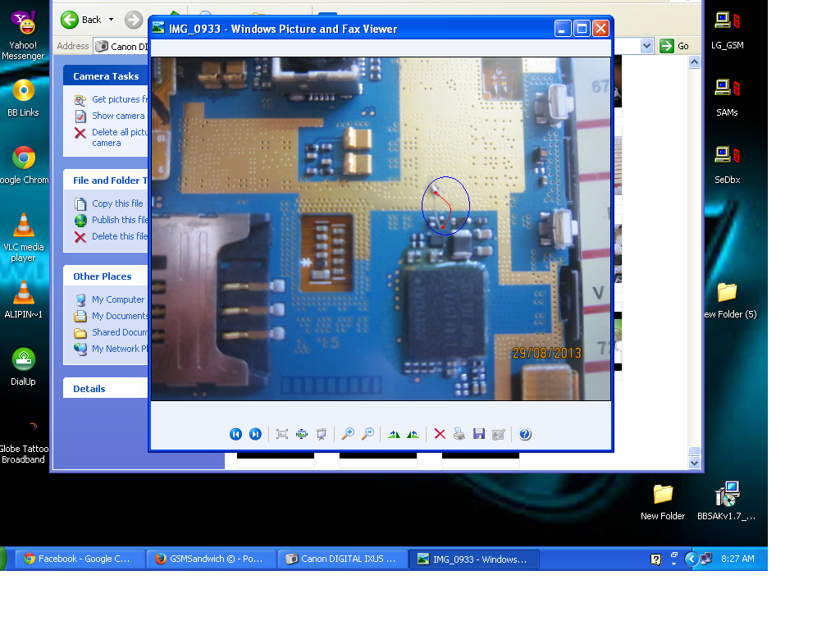Delete the picture using red X icon
The width and height of the screenshot is (840, 630).
[x=440, y=434]
